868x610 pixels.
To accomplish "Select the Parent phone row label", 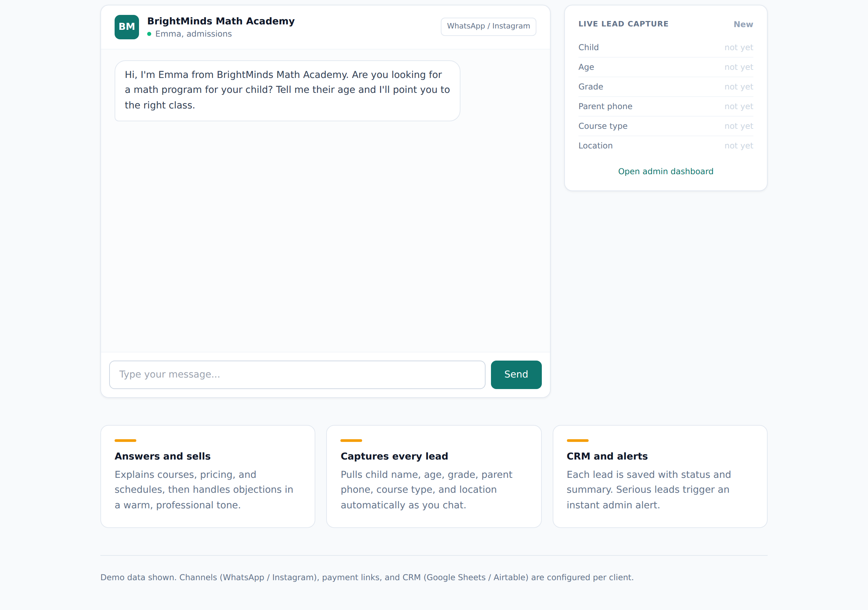I will pos(605,106).
